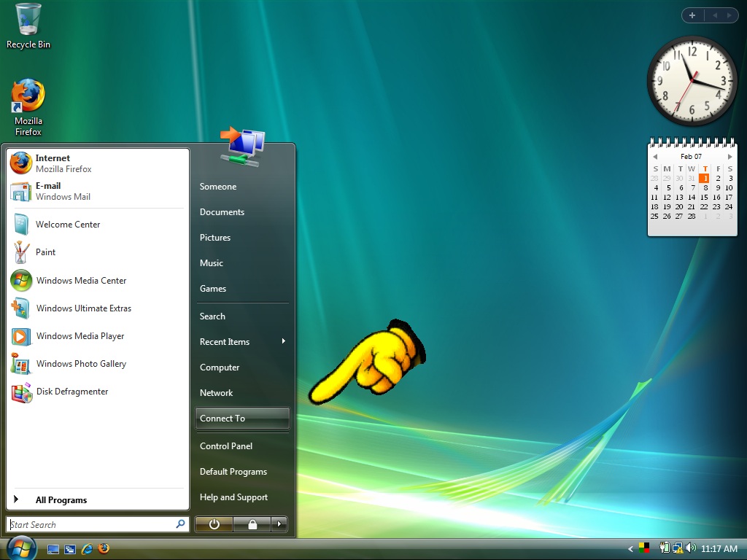Select the Mozilla Firefox desktop shortcut

coord(28,108)
